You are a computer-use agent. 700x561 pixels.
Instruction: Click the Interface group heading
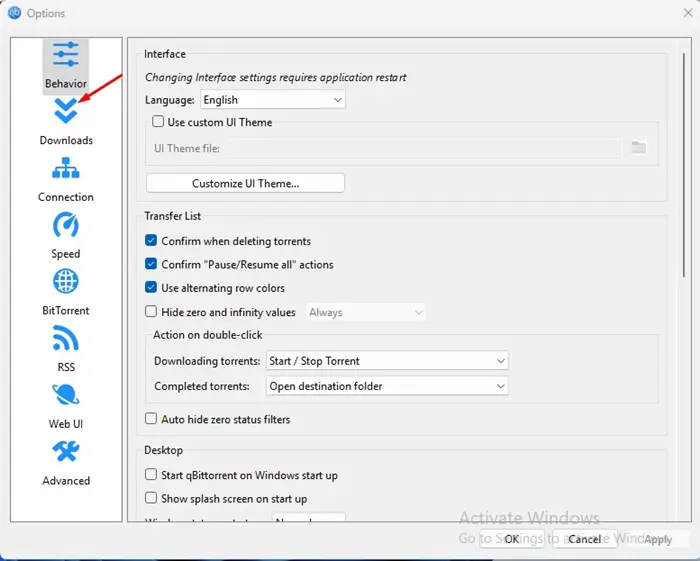(x=165, y=54)
